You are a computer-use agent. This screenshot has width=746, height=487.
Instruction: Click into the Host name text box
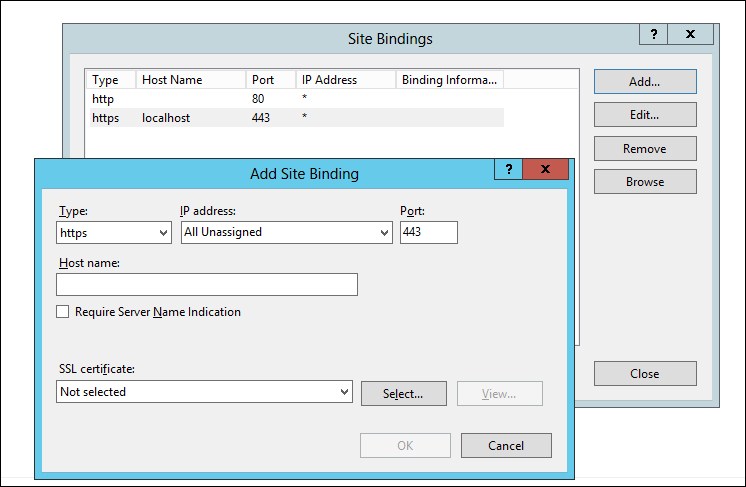pyautogui.click(x=207, y=284)
